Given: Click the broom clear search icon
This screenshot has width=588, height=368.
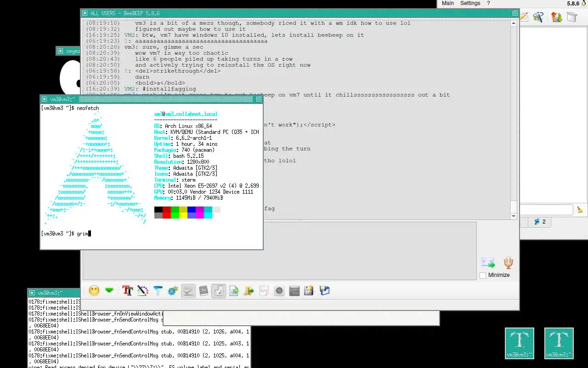Looking at the screenshot, I should [x=580, y=210].
